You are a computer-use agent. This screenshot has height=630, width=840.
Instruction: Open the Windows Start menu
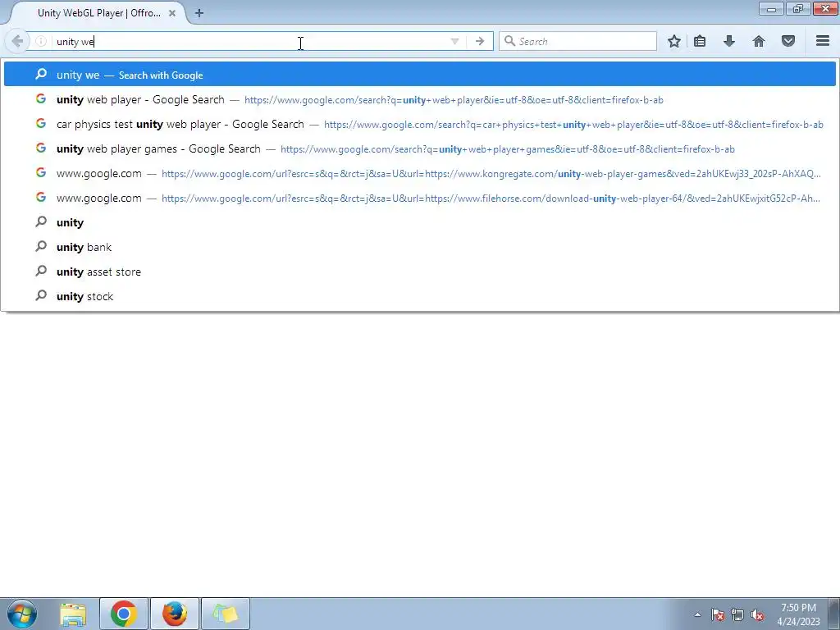coord(22,614)
